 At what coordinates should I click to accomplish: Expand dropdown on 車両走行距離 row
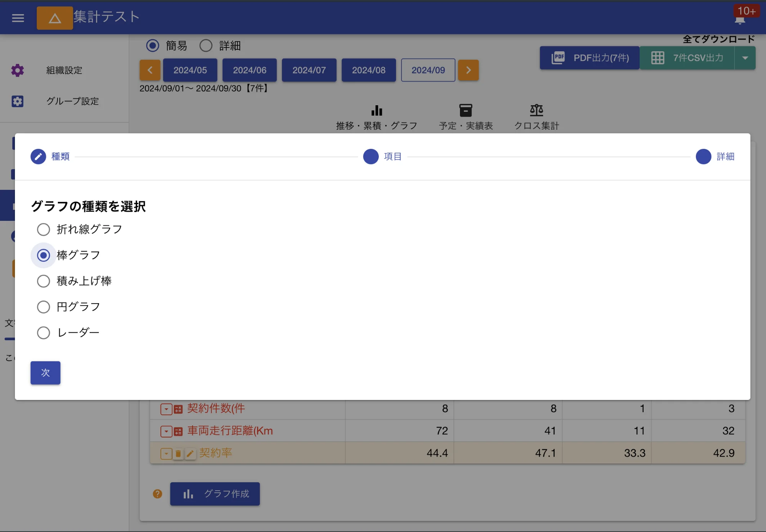(x=166, y=431)
